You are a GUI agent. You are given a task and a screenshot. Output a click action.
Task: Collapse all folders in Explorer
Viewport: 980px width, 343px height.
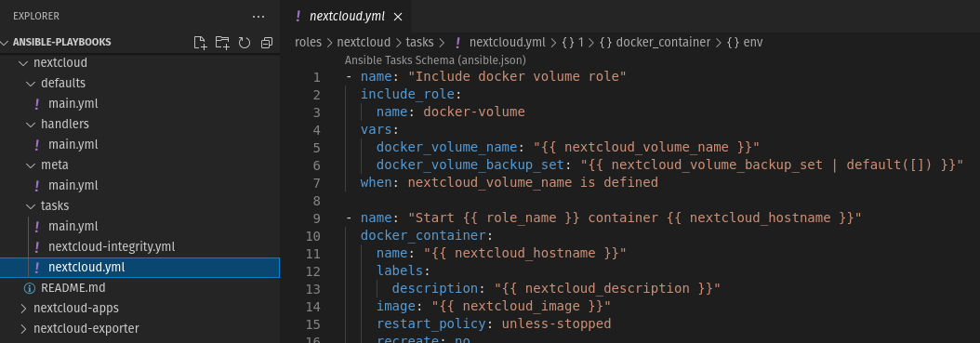[x=267, y=43]
